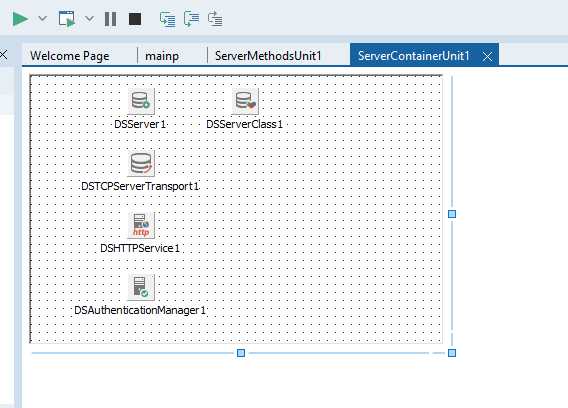Click the DSHTTPService1 label text
568x408 pixels.
click(x=140, y=248)
